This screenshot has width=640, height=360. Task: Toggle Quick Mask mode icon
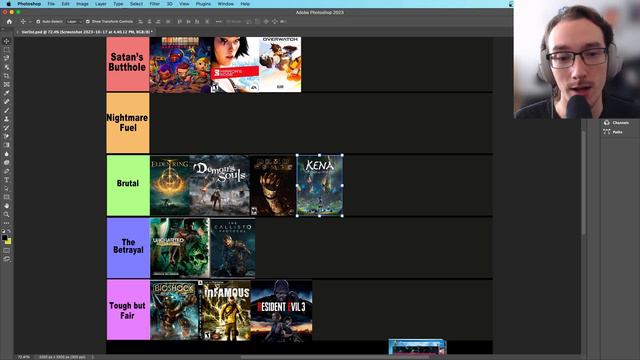point(7,250)
